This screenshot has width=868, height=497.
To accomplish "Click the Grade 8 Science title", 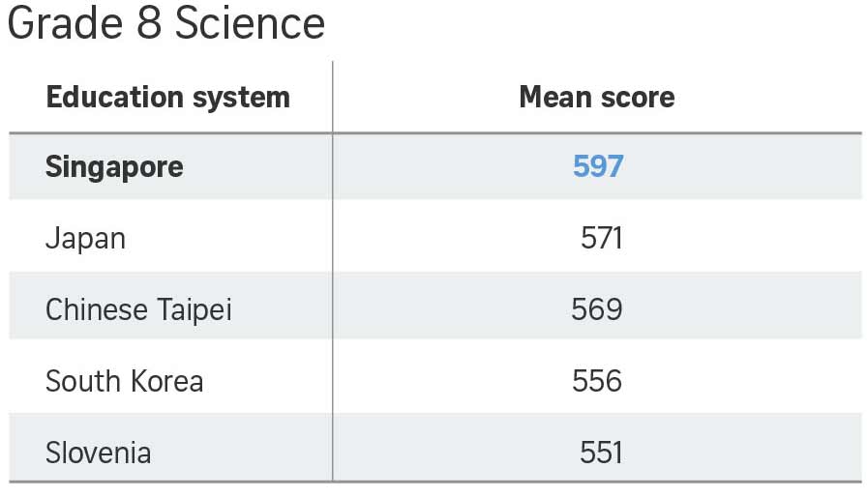I will (165, 23).
